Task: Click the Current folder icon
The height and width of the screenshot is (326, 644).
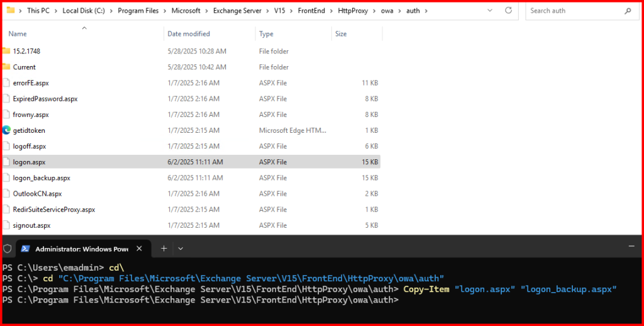Action: (7, 67)
